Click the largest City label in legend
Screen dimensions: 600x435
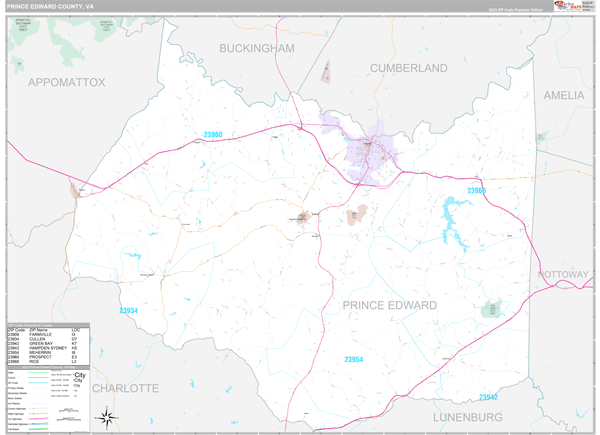80,375
